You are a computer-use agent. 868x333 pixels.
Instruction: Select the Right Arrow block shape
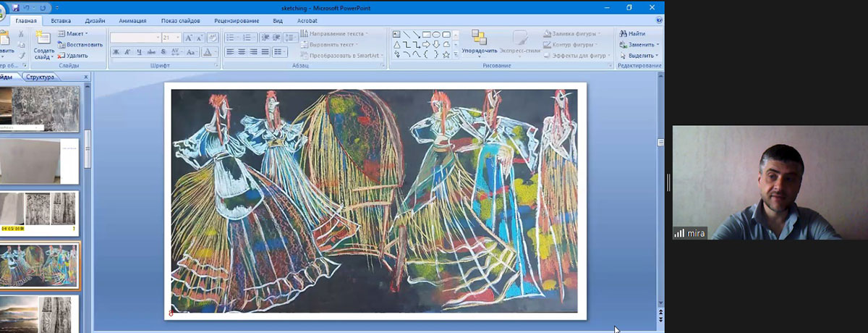427,44
